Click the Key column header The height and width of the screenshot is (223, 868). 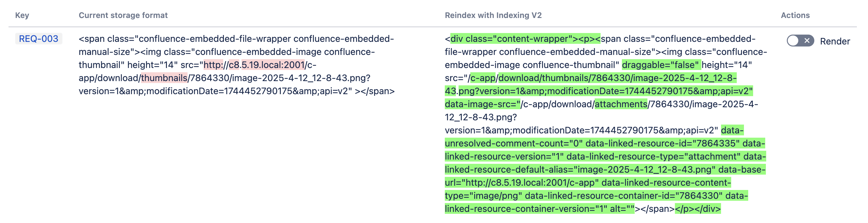click(22, 15)
